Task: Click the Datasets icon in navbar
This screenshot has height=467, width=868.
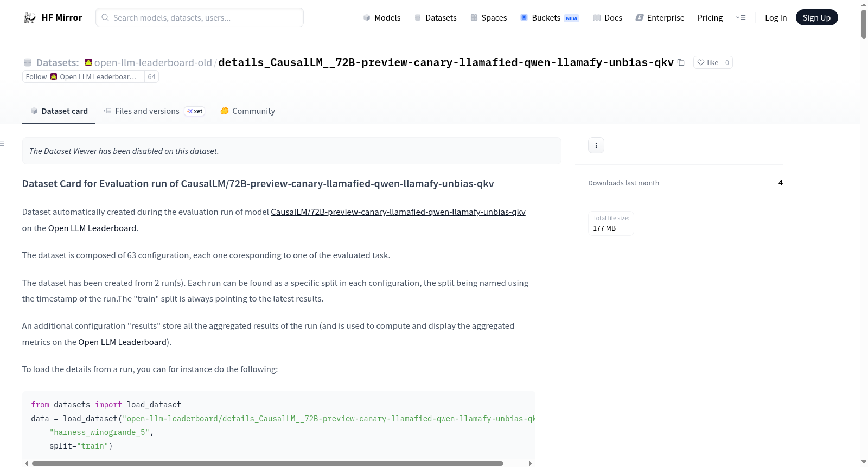Action: pyautogui.click(x=418, y=17)
